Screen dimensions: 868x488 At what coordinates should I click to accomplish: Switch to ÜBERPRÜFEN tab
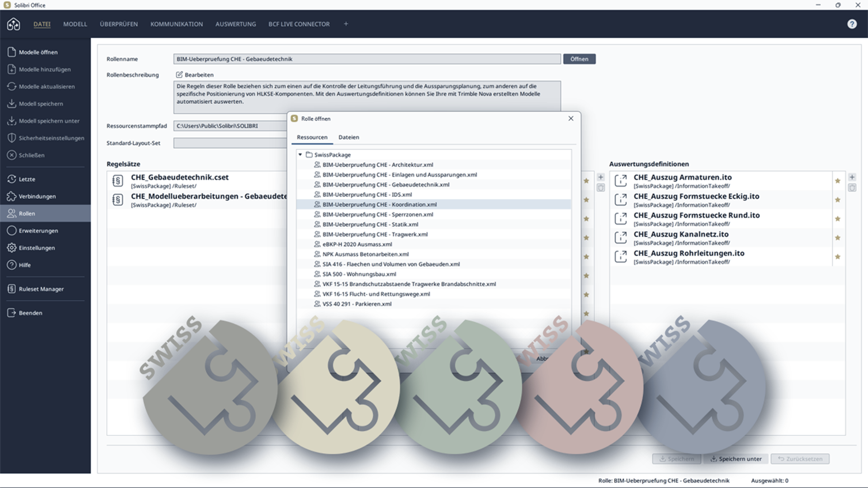click(119, 24)
